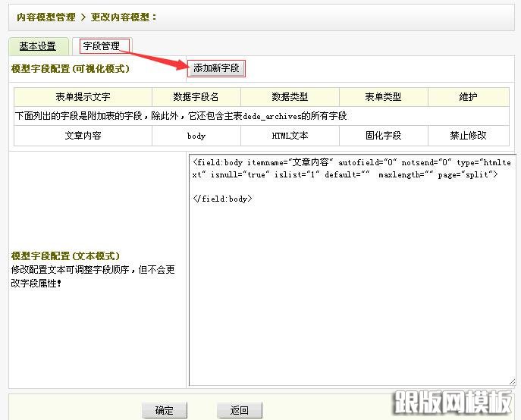
Task: Click the dede_archives table note row
Action: 262,116
